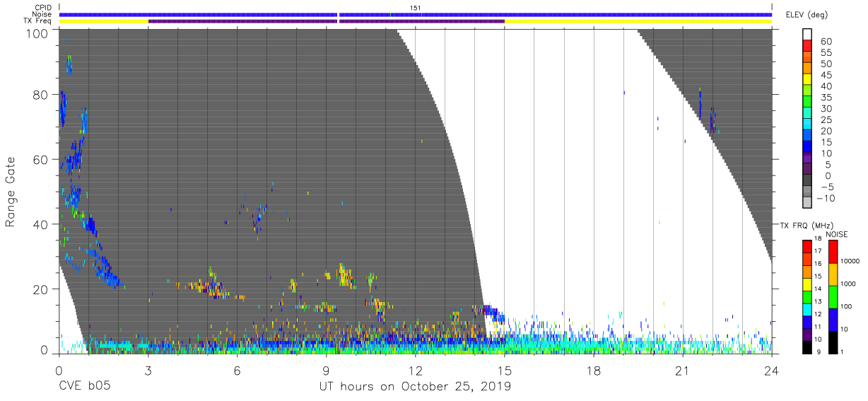Click the "1000" label on NOISE bar
Screen dimensions: 868x401
(x=848, y=283)
